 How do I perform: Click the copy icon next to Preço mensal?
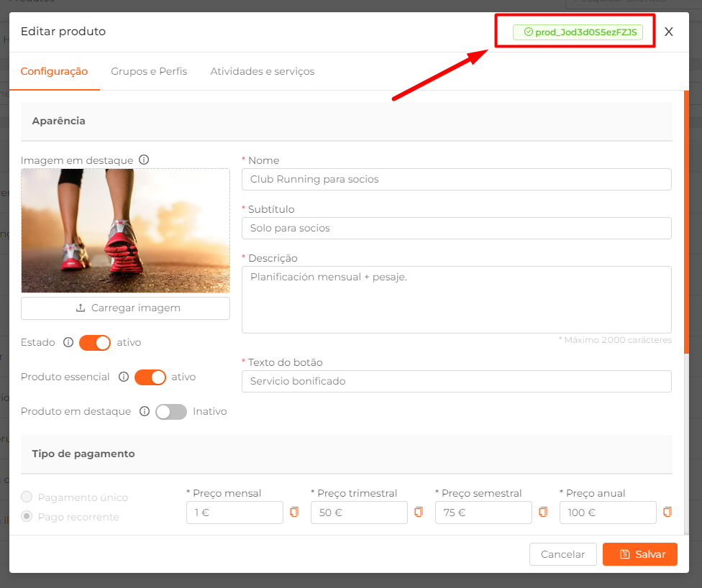(x=294, y=512)
